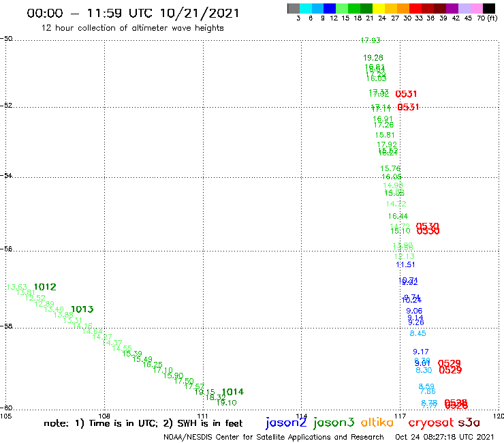Click the wave height 14.55
504x443 pixels.
[122, 348]
